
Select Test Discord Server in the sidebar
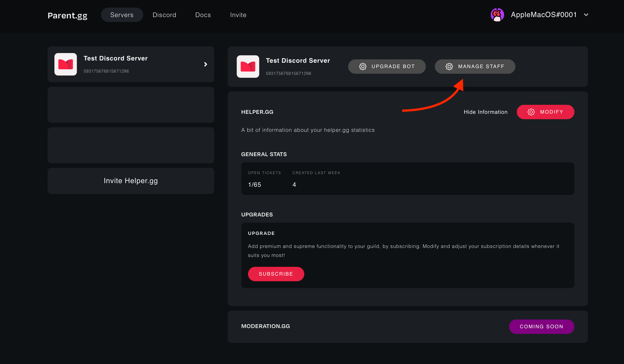click(x=131, y=64)
